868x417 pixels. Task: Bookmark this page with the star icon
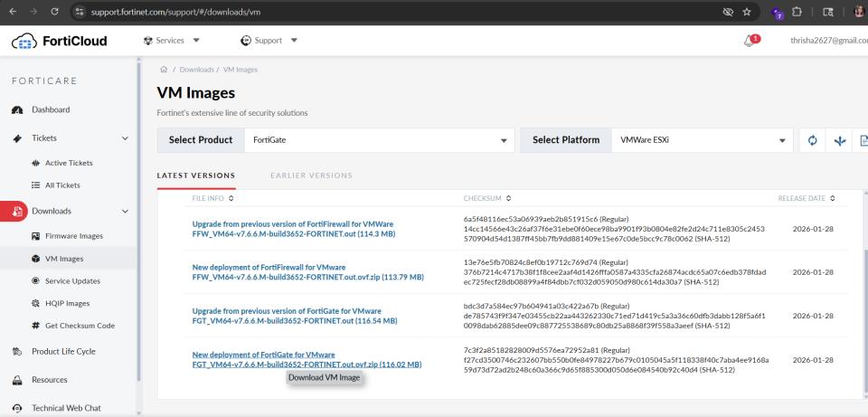747,12
